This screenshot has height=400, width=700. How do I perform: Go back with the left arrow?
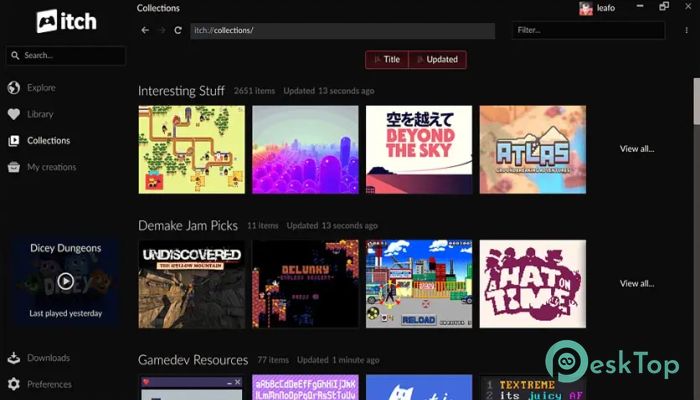coord(145,30)
